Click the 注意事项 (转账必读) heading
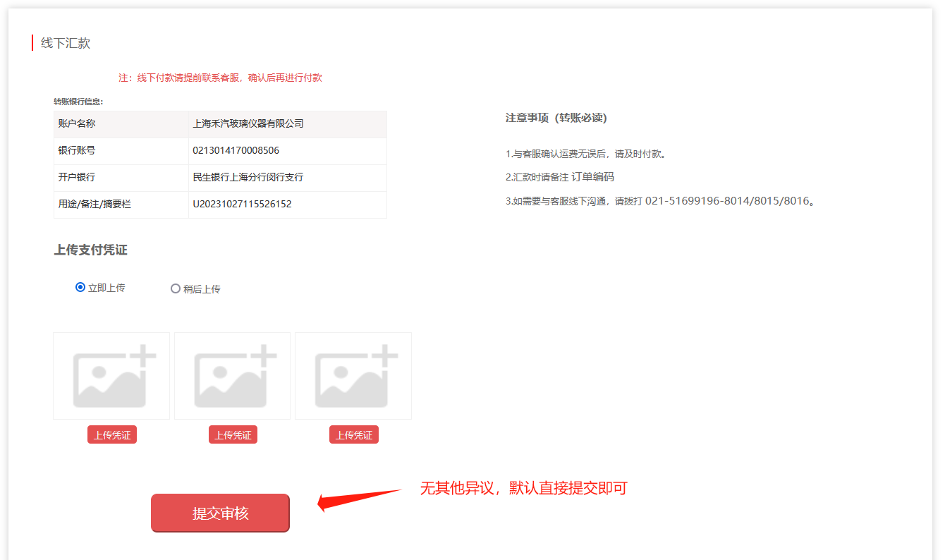The image size is (945, 560). tap(556, 118)
